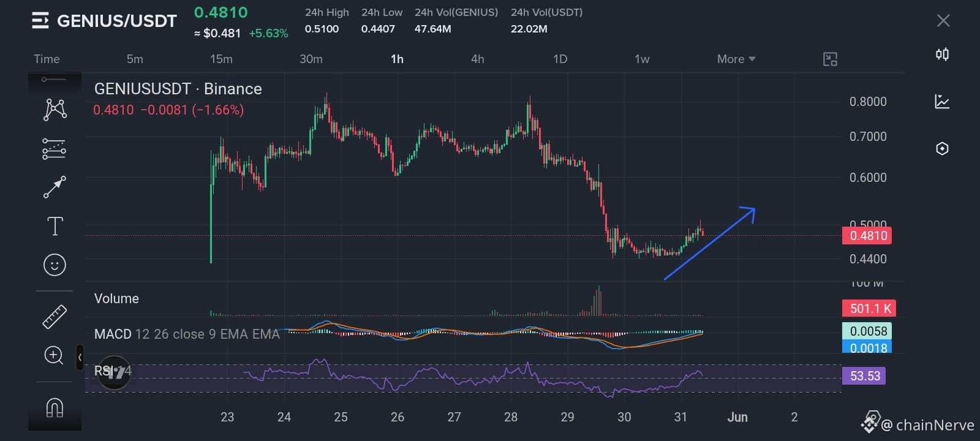Select the trend line arrow tool

point(54,187)
